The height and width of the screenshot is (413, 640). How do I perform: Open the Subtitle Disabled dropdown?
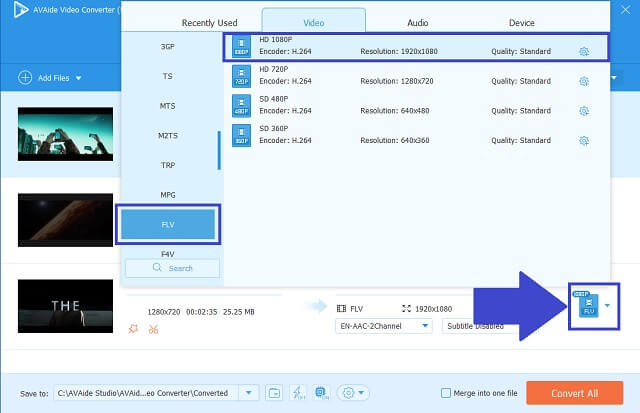click(x=480, y=326)
